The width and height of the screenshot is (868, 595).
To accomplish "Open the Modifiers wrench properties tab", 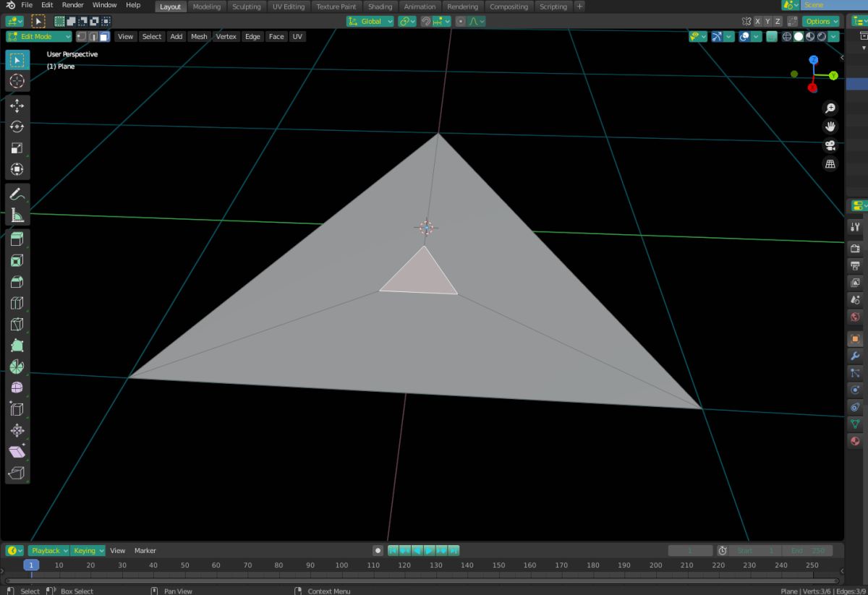I will 855,356.
